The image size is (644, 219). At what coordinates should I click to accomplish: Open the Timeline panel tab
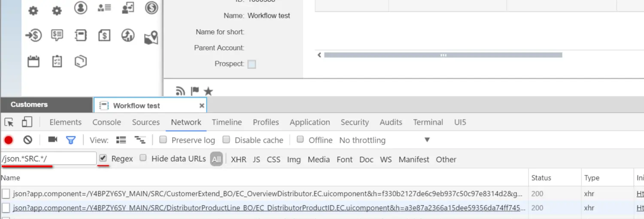227,122
